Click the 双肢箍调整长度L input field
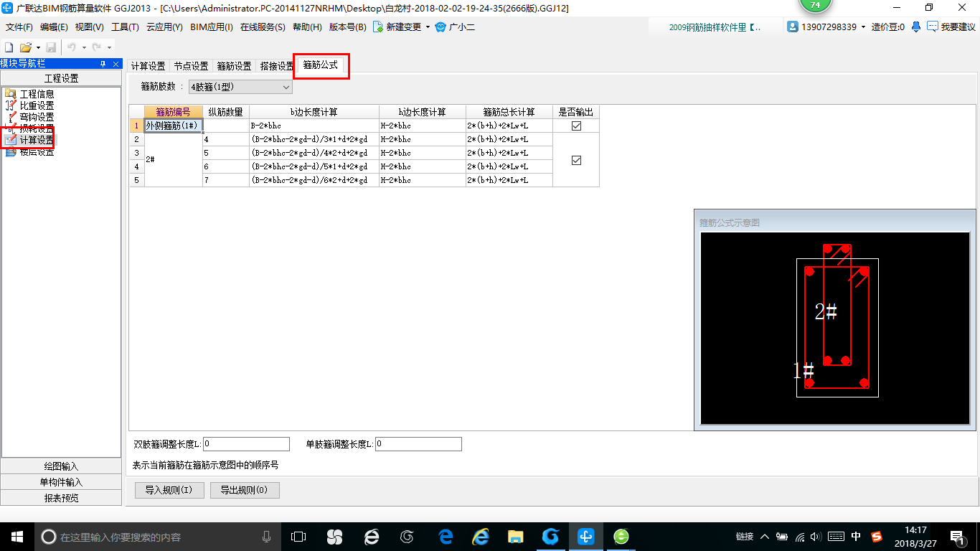Screen dimensions: 980x551 click(246, 444)
